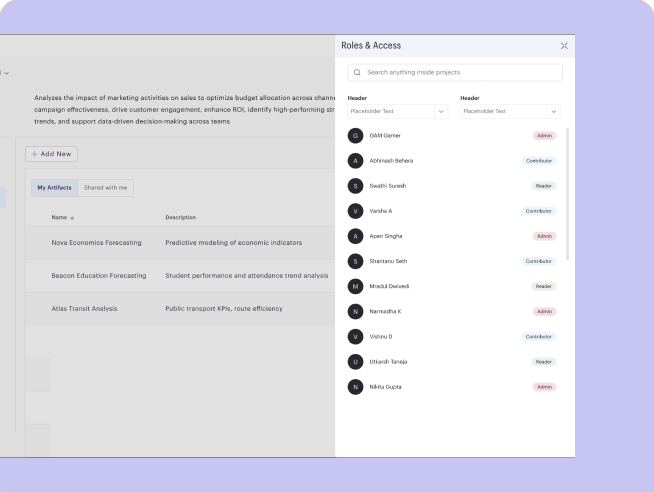Click Mradul Dwivedi's M avatar

click(355, 286)
